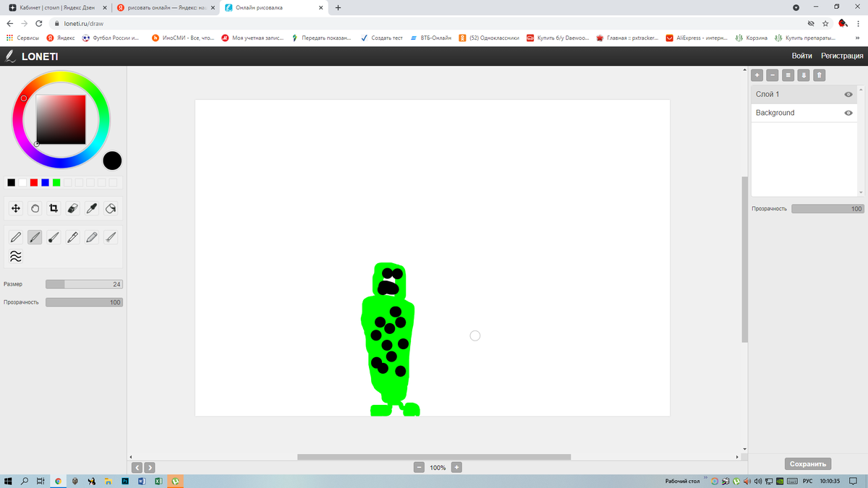The height and width of the screenshot is (488, 868).
Task: Select the Eyedropper color picker tool
Action: [x=92, y=208]
